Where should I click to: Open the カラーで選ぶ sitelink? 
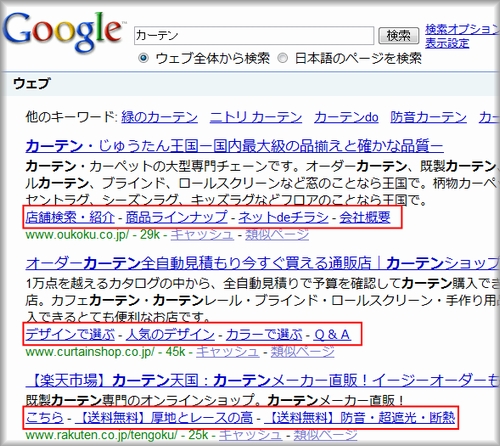tap(264, 334)
